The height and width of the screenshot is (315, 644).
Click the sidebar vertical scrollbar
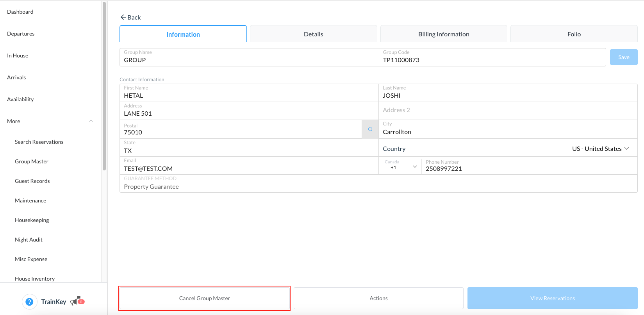(x=104, y=86)
